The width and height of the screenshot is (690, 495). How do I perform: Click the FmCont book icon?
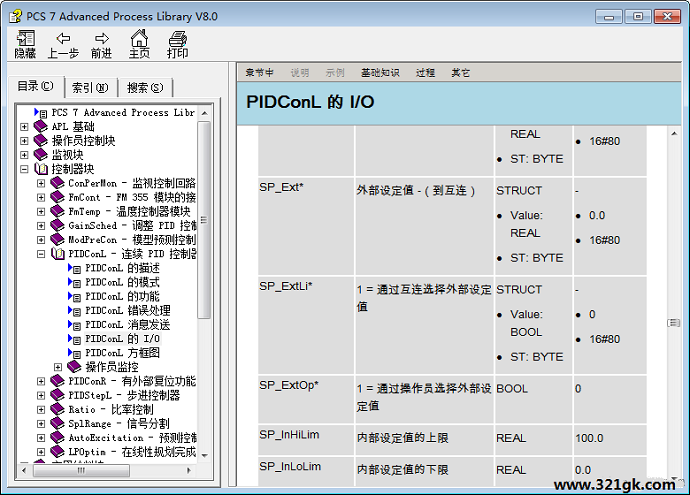pyautogui.click(x=57, y=197)
